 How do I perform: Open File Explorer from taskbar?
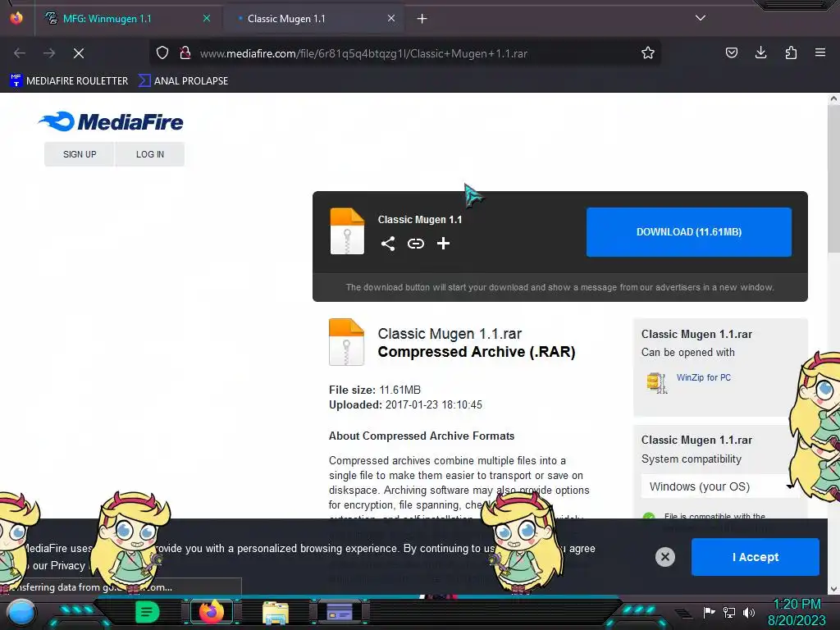pos(276,613)
